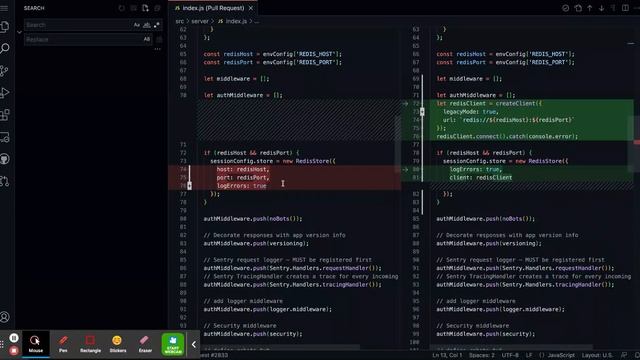The height and width of the screenshot is (360, 640).
Task: Pause the screen recording
Action: pos(14,338)
